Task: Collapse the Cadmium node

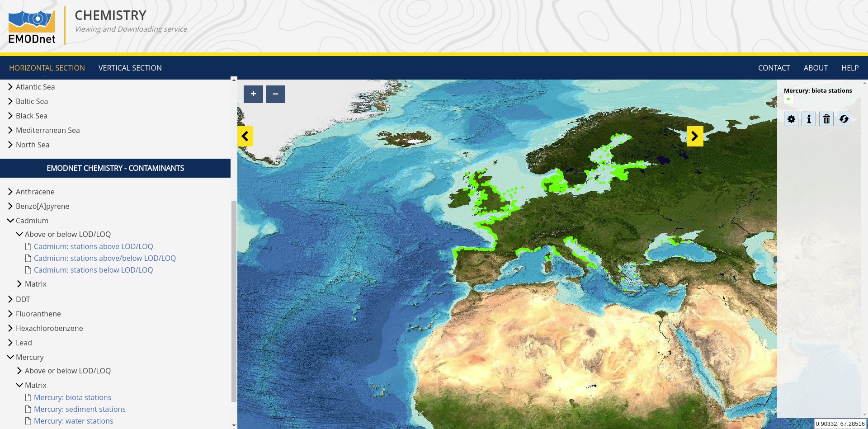Action: pyautogui.click(x=10, y=221)
